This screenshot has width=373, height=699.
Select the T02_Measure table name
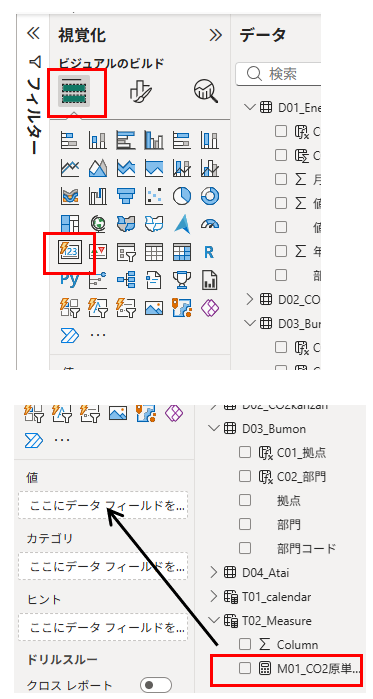click(x=277, y=620)
